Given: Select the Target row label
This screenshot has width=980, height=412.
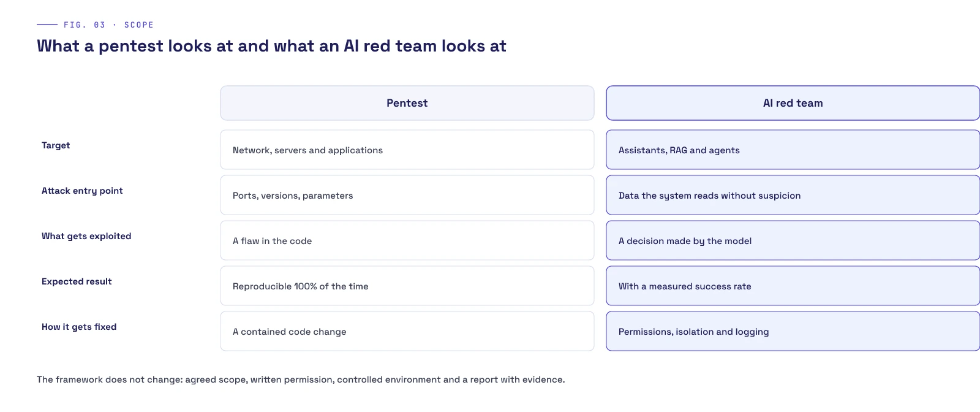Looking at the screenshot, I should pyautogui.click(x=56, y=145).
